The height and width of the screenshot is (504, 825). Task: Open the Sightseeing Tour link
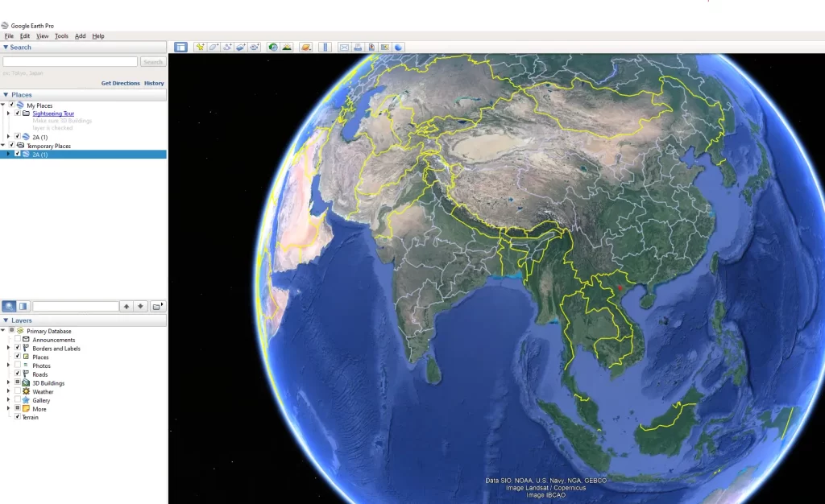tap(53, 114)
